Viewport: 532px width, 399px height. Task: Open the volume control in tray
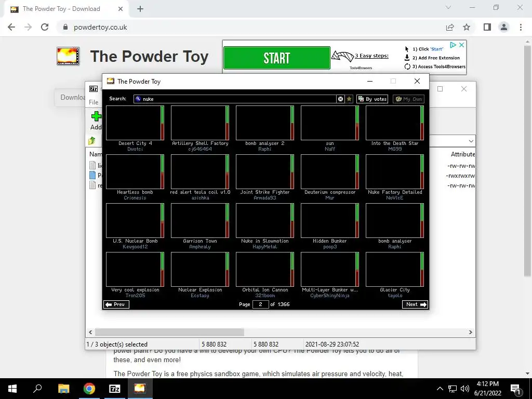(465, 389)
